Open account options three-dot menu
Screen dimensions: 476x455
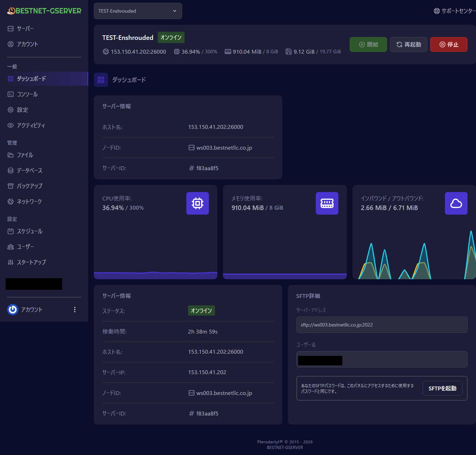coord(75,310)
